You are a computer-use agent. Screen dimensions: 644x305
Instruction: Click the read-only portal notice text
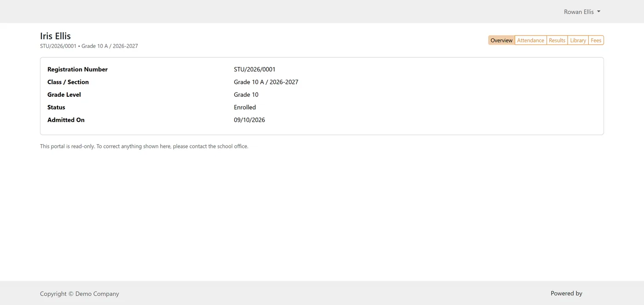(144, 147)
